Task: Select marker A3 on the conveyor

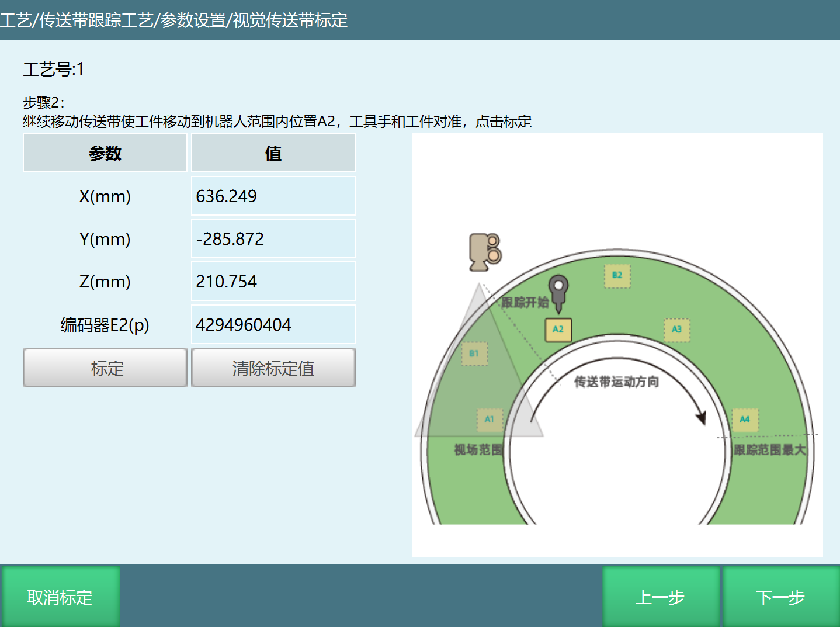Action: point(676,330)
